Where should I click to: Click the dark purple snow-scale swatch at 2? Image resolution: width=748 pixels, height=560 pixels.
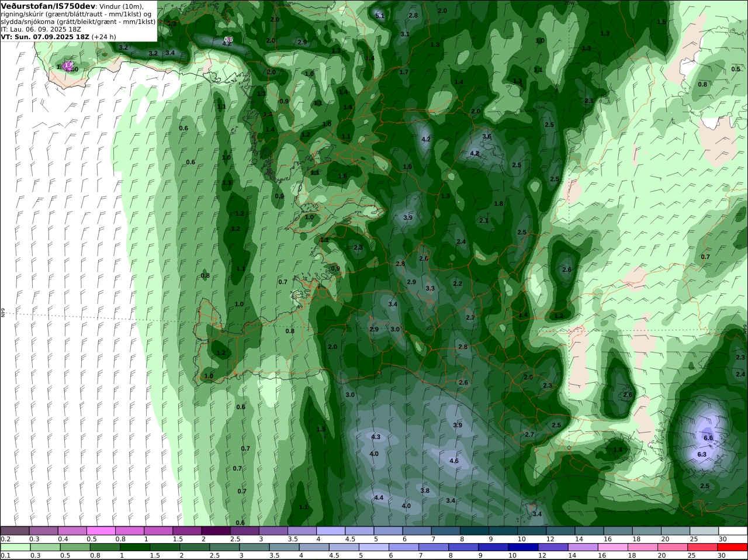point(216,531)
